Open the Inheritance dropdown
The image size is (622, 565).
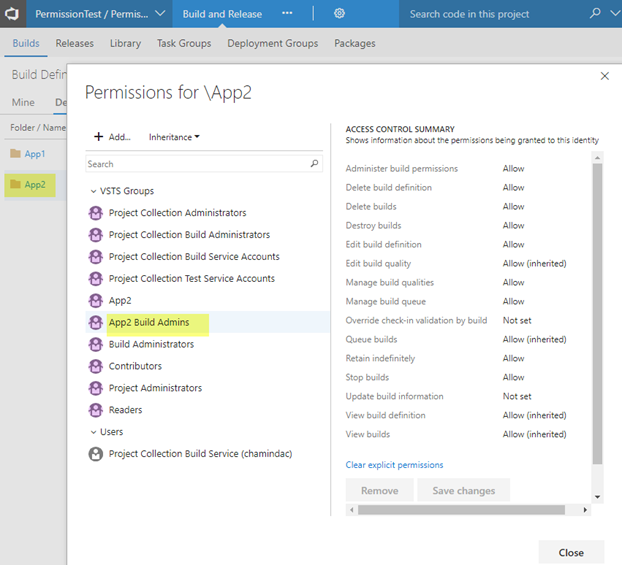[174, 137]
